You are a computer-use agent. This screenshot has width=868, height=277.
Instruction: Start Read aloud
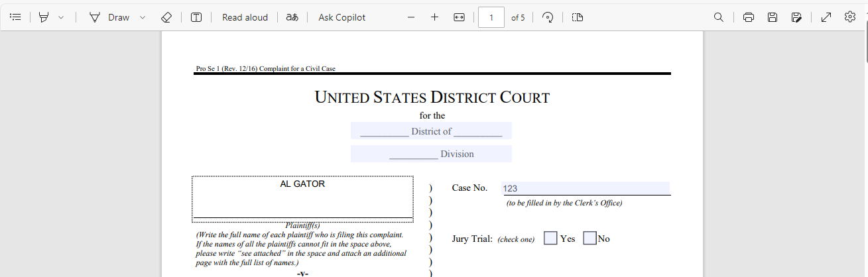pos(245,17)
